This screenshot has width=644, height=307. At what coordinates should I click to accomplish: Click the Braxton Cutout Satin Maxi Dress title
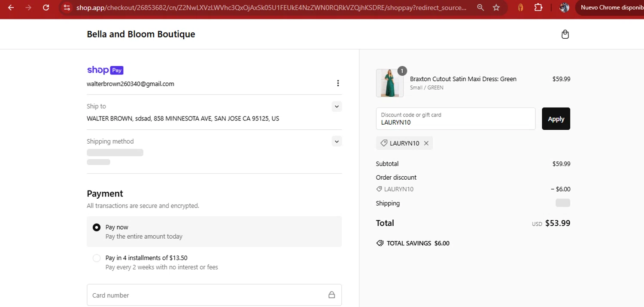(463, 79)
